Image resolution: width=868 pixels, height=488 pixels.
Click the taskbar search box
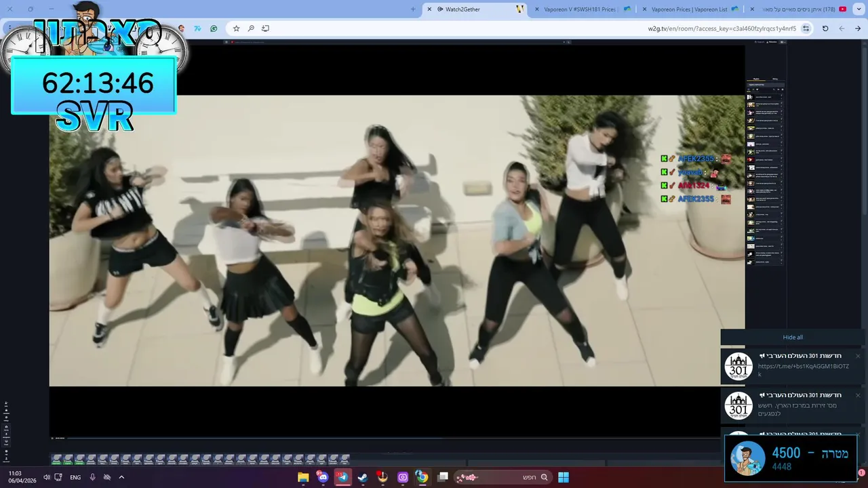coord(502,477)
